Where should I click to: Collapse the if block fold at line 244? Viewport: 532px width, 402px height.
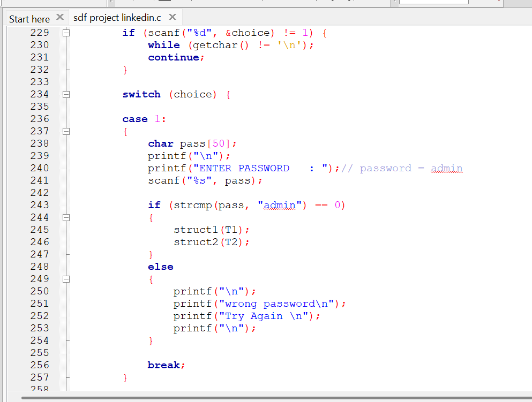coord(66,218)
